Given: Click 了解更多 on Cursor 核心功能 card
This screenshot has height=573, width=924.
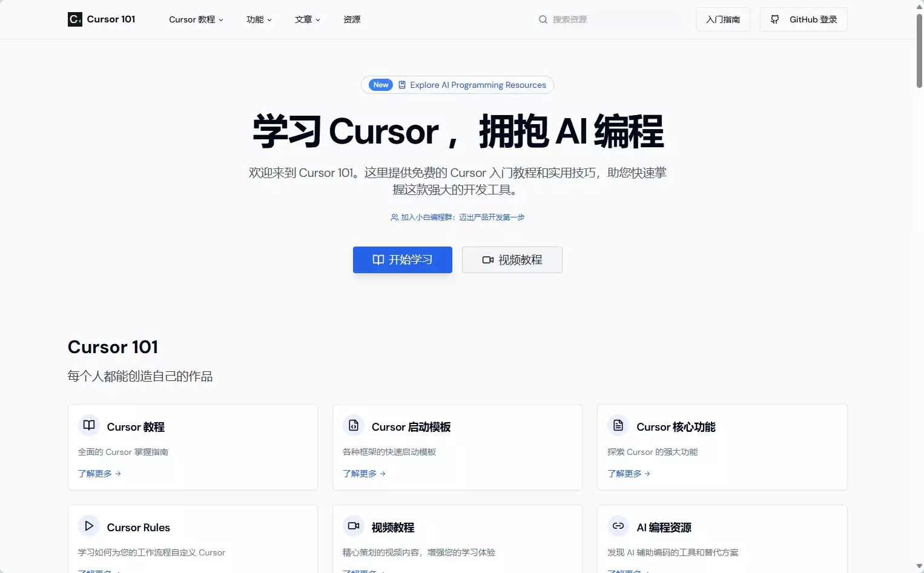Looking at the screenshot, I should tap(629, 474).
